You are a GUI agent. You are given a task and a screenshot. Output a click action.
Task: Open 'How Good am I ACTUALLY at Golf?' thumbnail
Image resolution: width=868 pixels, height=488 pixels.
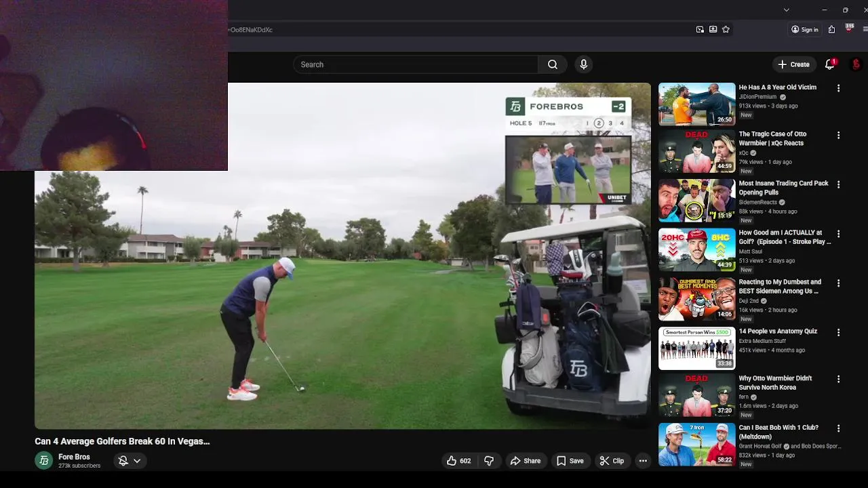(696, 250)
